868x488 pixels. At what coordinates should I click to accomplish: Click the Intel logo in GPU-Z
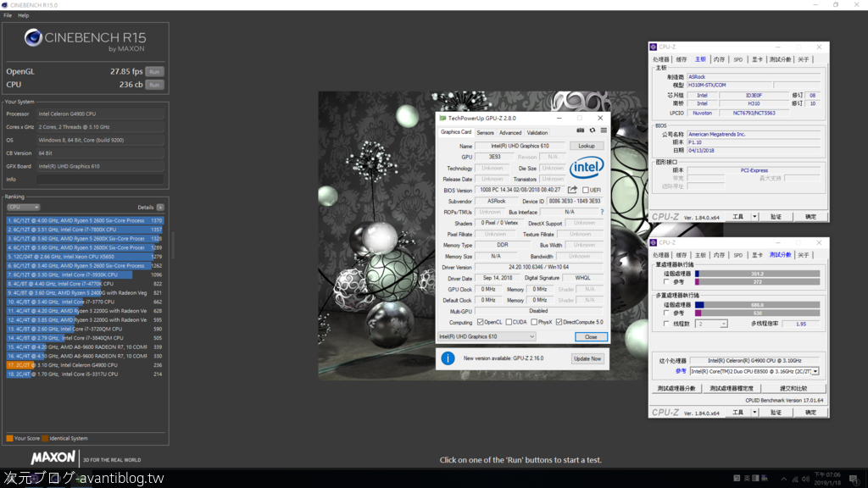tap(587, 167)
